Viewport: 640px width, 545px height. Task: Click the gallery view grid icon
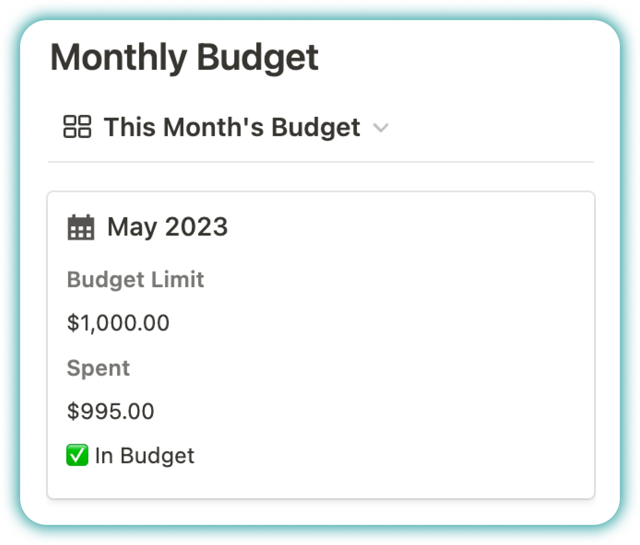77,127
